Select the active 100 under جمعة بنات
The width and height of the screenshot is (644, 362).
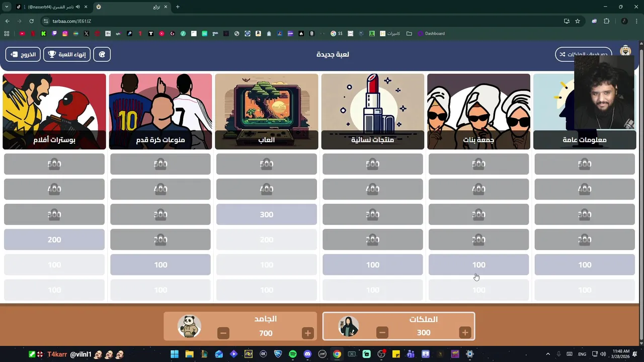(x=479, y=265)
